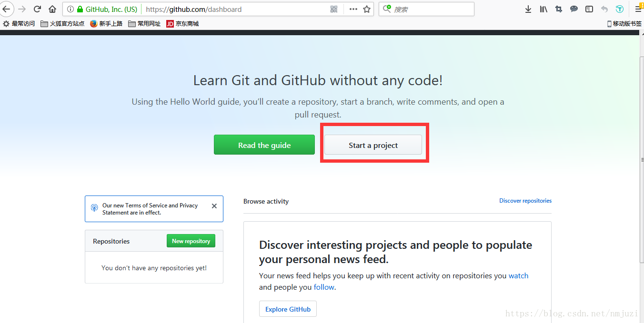
Task: Click the Explore GitHub button
Action: pyautogui.click(x=288, y=309)
